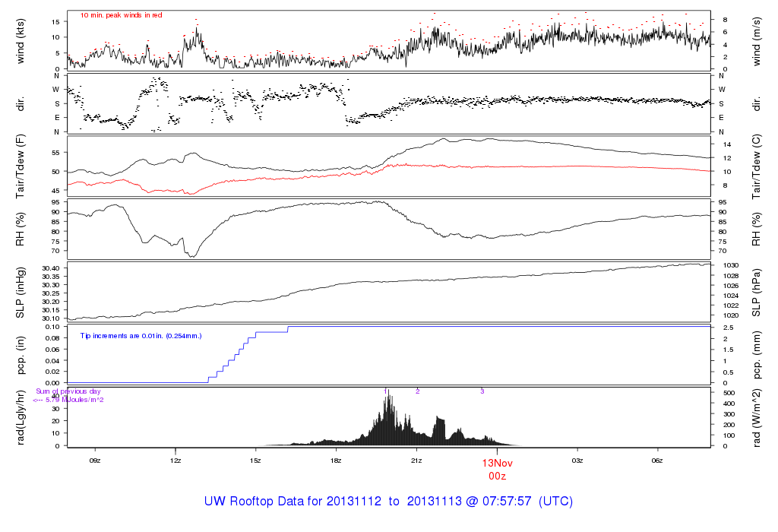Click the 'pcp. (mm)' axis label

[x=756, y=356]
